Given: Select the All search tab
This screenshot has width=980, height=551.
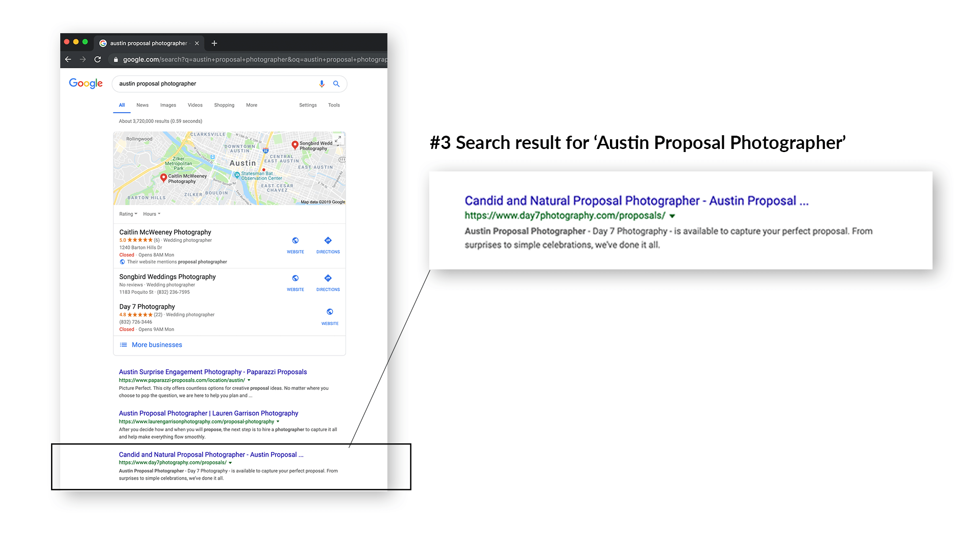Looking at the screenshot, I should tap(122, 105).
